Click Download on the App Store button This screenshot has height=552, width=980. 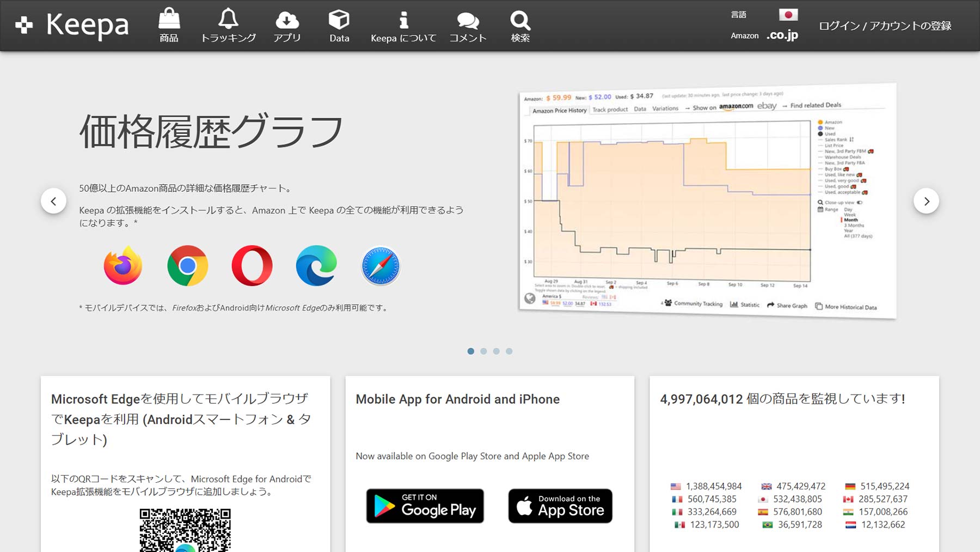(x=560, y=506)
